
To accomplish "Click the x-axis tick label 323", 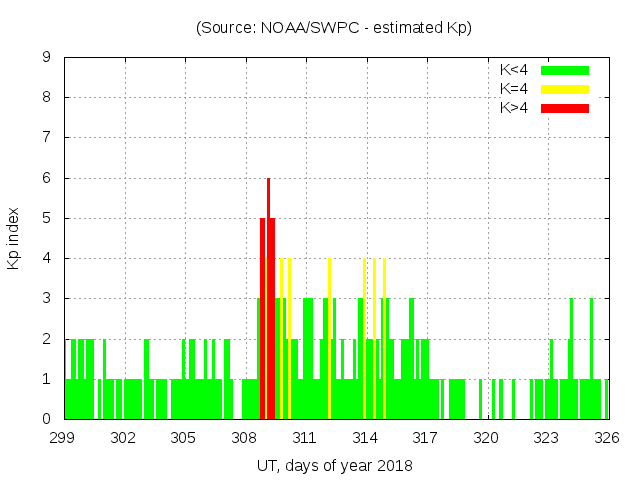I will [546, 438].
